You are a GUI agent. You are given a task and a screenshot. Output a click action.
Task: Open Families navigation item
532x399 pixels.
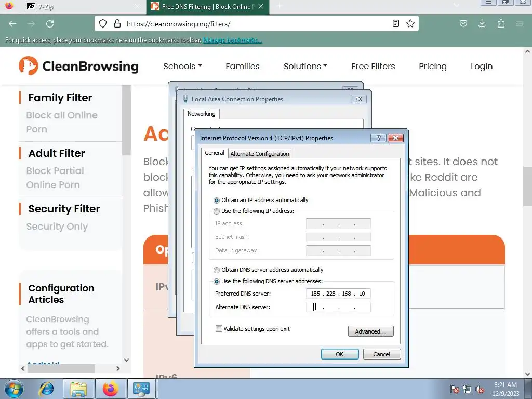[x=243, y=66]
